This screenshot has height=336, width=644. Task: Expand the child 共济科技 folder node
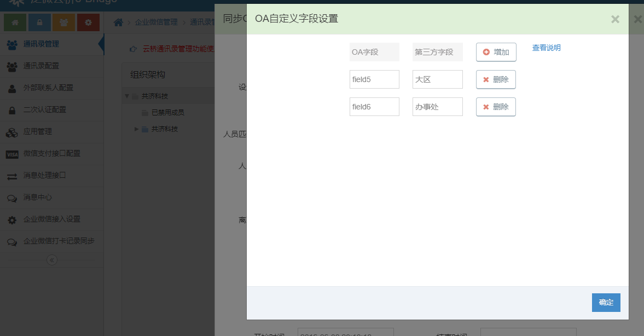[137, 129]
